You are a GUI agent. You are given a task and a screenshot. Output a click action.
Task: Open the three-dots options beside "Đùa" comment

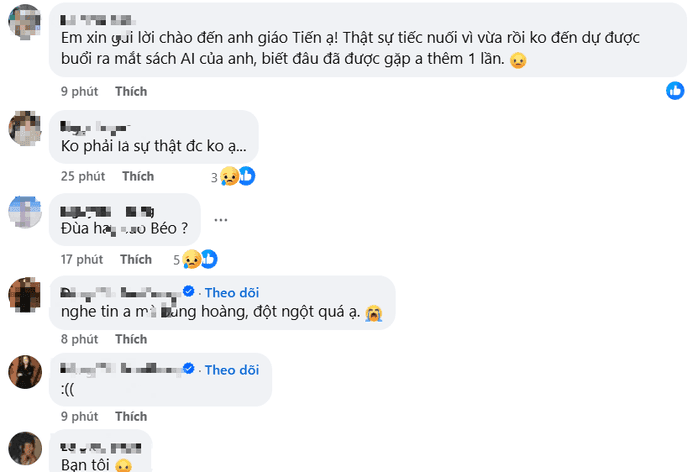(221, 220)
